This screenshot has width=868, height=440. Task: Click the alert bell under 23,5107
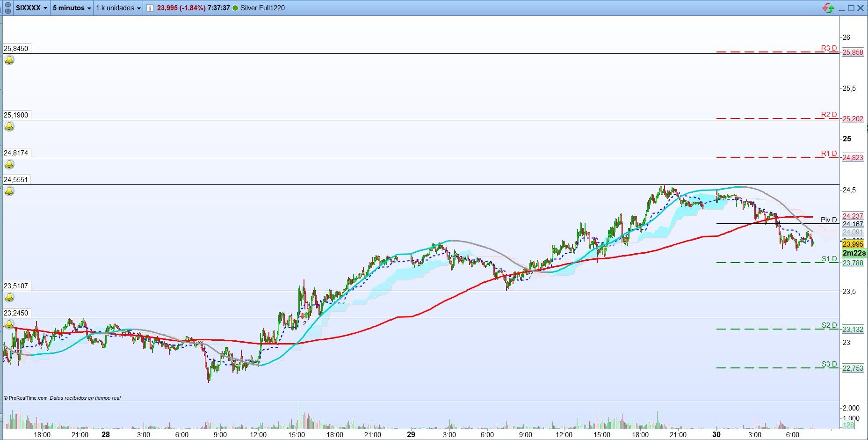9,297
